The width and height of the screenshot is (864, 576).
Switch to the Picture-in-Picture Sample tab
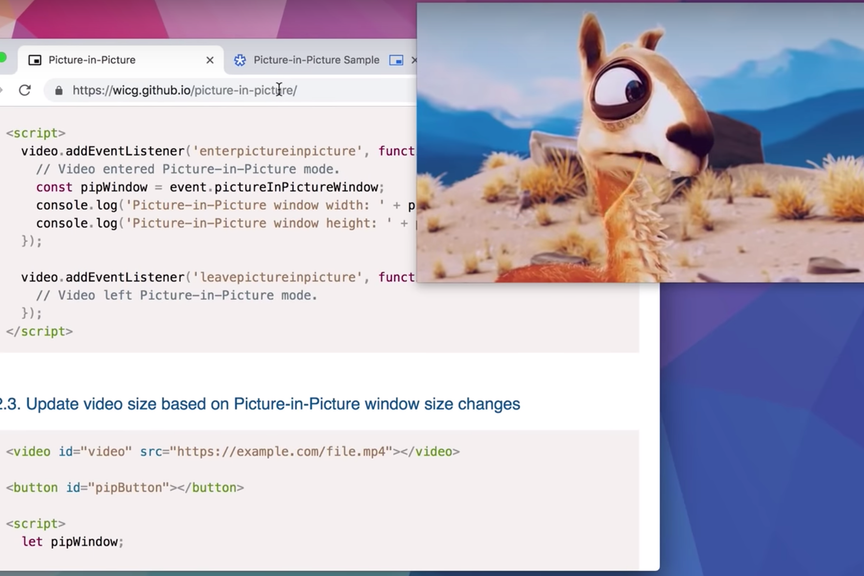click(x=321, y=60)
